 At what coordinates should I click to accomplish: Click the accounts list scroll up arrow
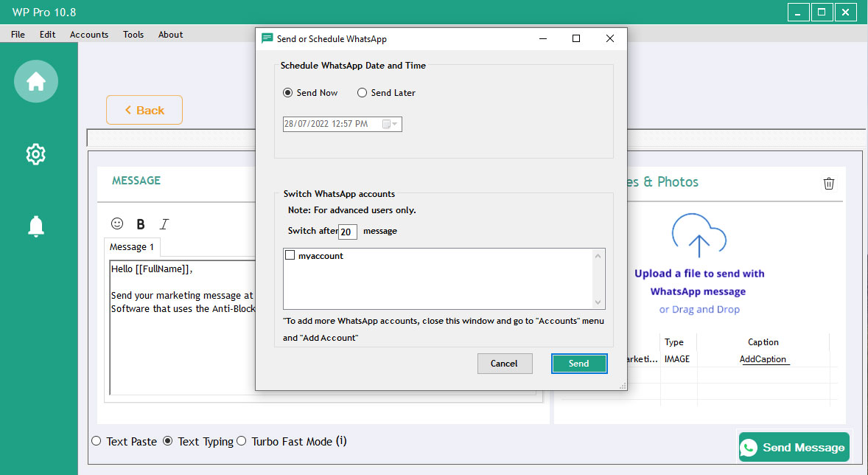tap(598, 256)
